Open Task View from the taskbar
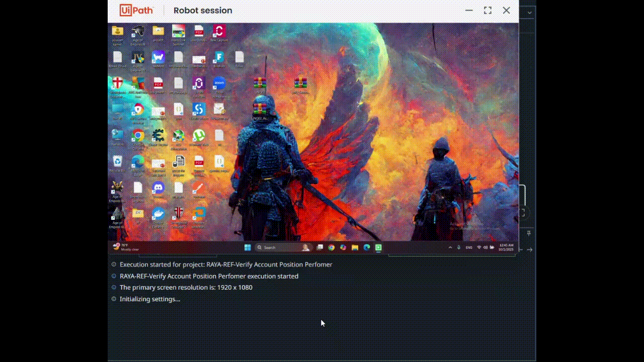The image size is (644, 362). pos(320,247)
